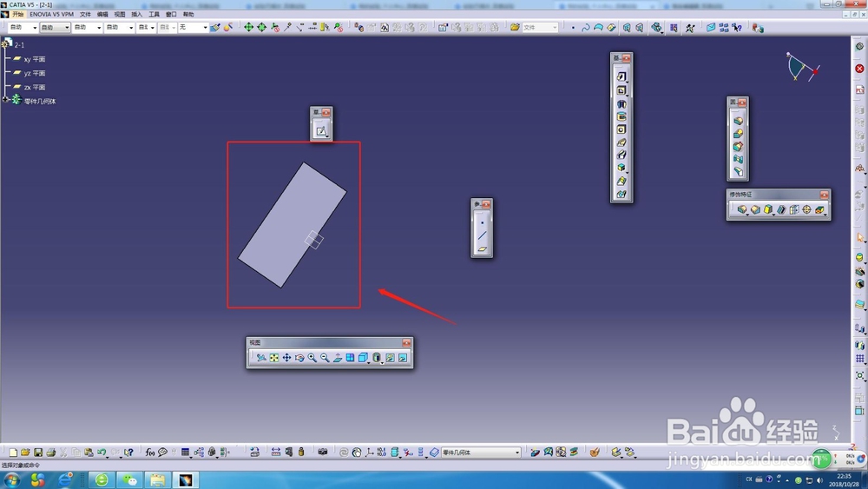Screen dimensions: 868x489
Task: Expand the 零件几何体 tree node
Action: (5, 100)
